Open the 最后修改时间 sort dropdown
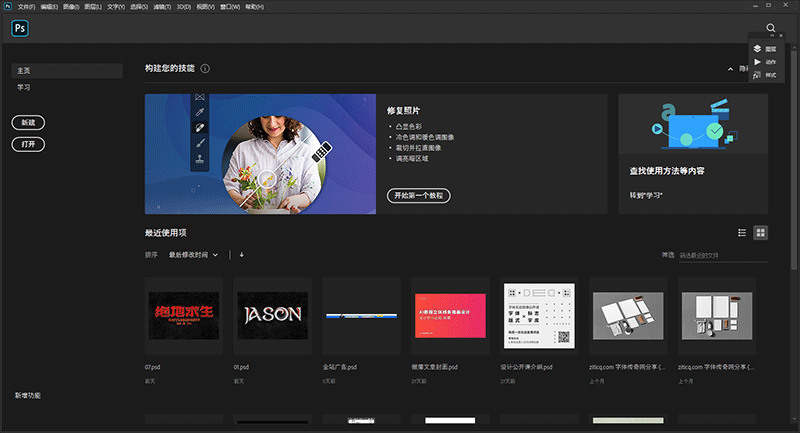 point(193,254)
